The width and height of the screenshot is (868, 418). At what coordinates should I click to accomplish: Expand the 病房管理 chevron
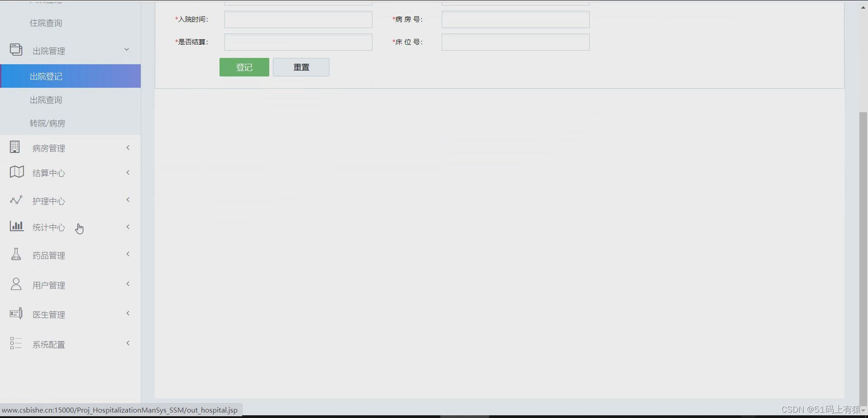point(128,147)
